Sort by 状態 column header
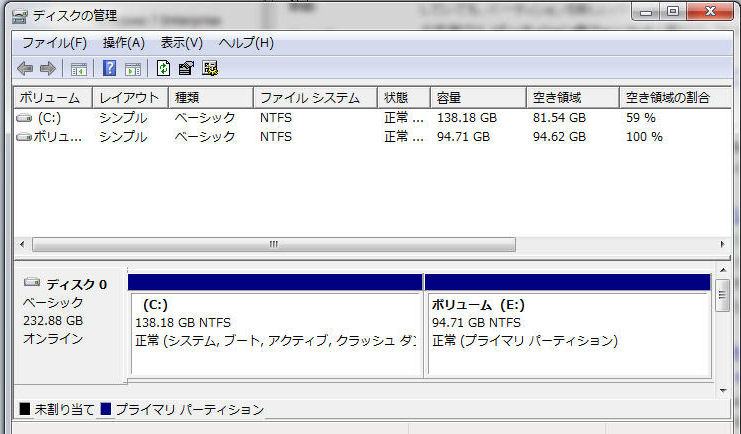 [x=404, y=98]
